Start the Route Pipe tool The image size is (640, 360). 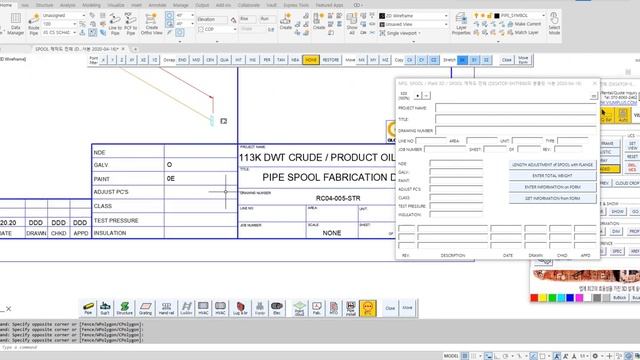click(34, 24)
